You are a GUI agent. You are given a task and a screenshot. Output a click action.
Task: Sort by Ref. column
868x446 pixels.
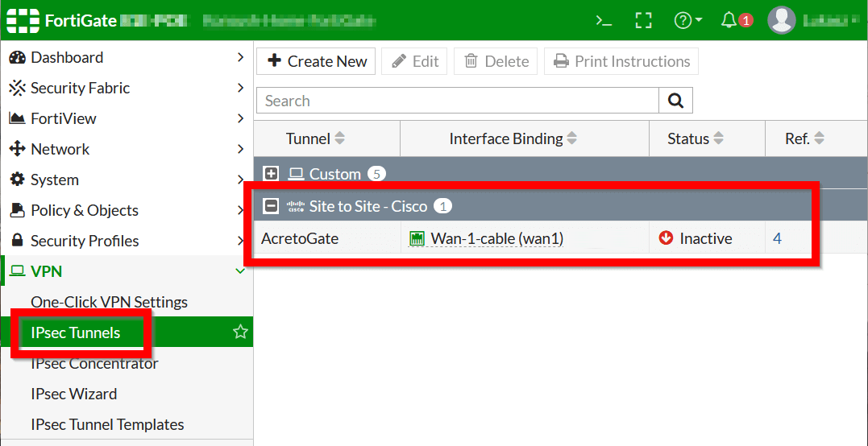coord(804,138)
